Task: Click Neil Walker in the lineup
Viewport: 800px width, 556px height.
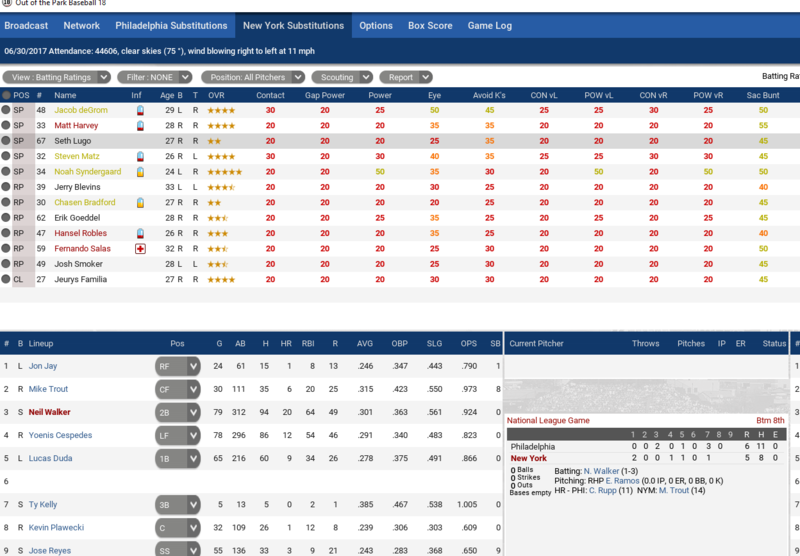Action: tap(49, 412)
